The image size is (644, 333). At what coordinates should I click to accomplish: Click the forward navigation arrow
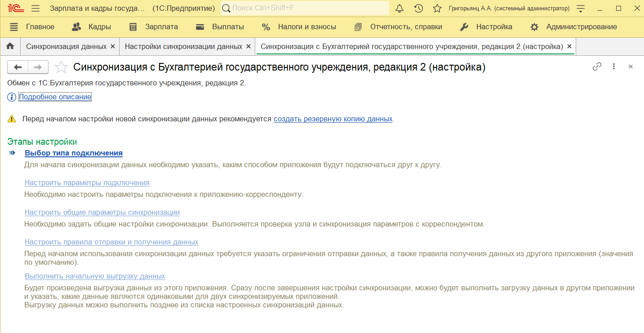(38, 67)
